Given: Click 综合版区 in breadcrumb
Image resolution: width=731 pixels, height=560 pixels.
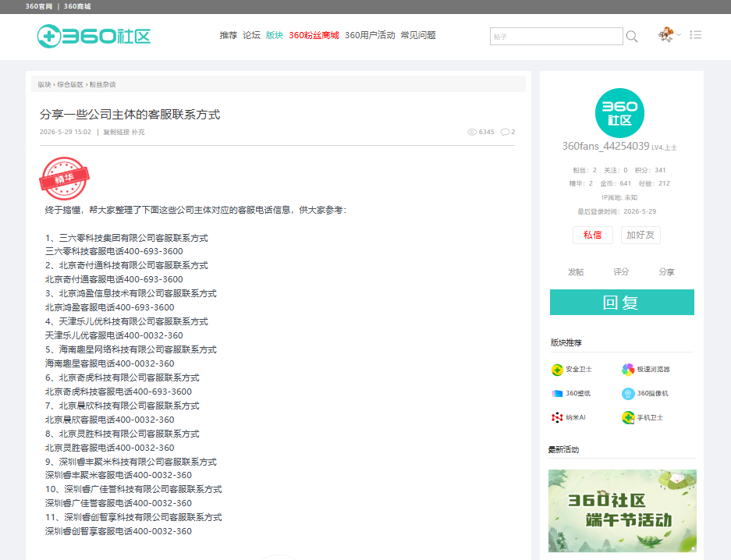Looking at the screenshot, I should (x=70, y=84).
